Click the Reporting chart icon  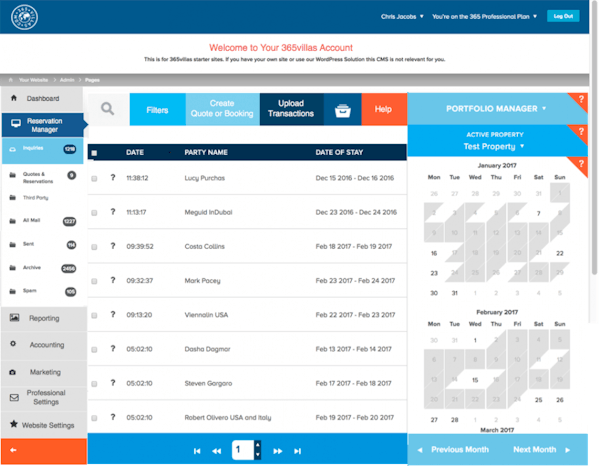pyautogui.click(x=15, y=318)
